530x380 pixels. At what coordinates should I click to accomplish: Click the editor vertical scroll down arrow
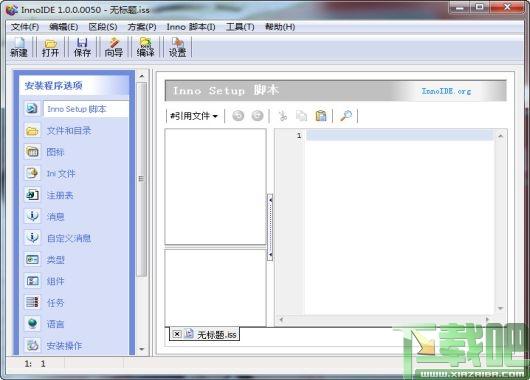[x=501, y=308]
